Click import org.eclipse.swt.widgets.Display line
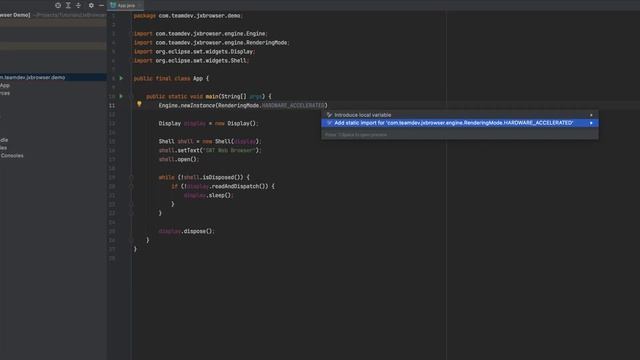Viewport: 640px width, 360px height. coord(194,51)
